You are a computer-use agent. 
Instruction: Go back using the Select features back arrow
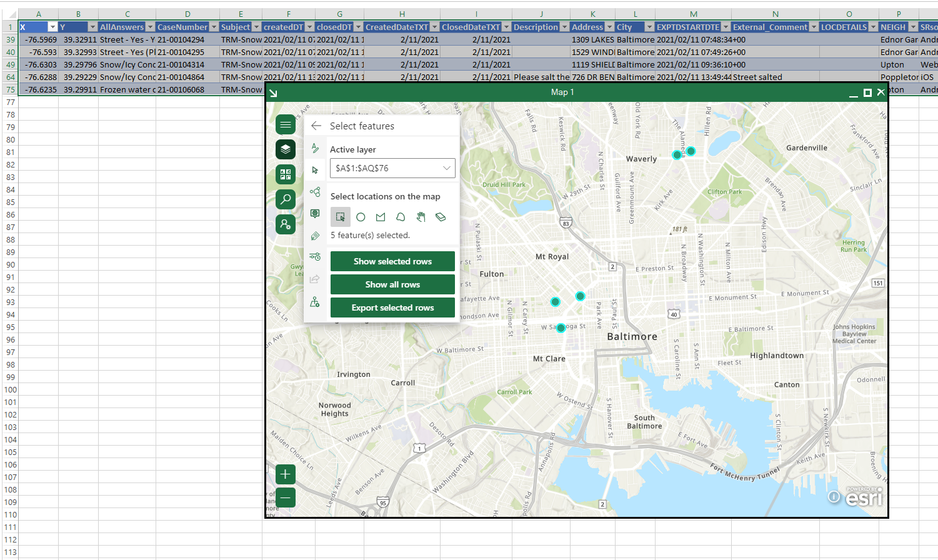tap(316, 126)
